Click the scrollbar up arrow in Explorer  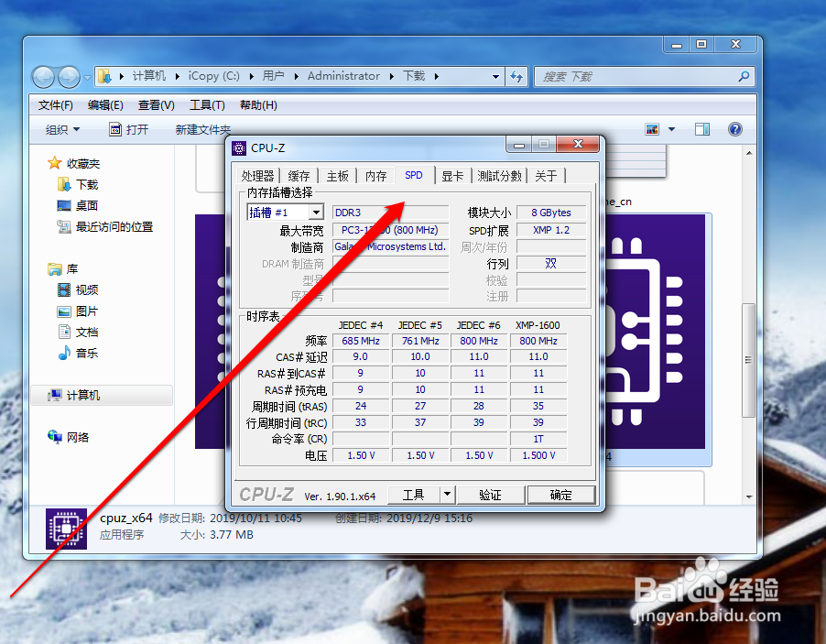pos(748,153)
